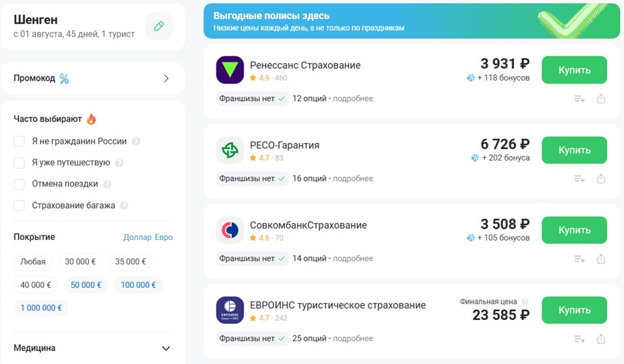624x364 pixels.
Task: Open help icon for Страхование багажа
Action: 124,205
